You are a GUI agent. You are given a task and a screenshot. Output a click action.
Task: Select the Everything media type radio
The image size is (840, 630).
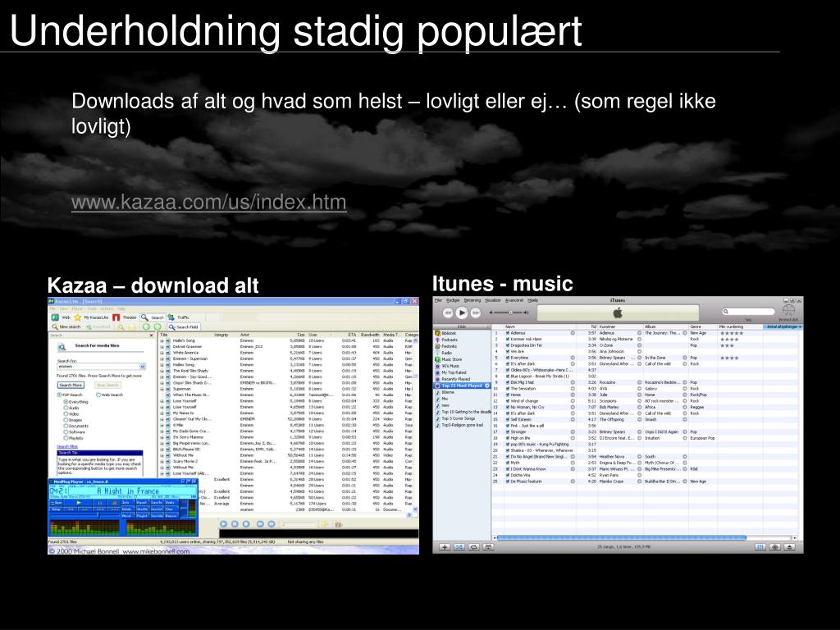click(66, 402)
